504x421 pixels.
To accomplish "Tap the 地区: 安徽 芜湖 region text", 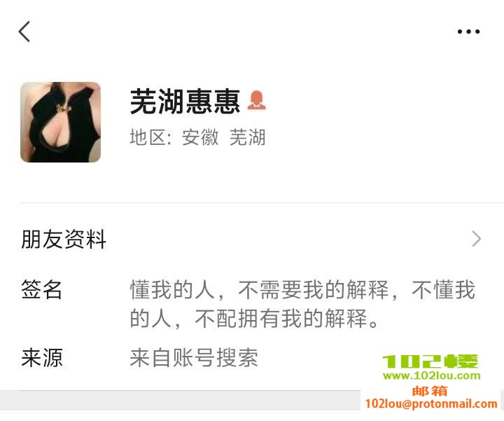I will tap(197, 137).
